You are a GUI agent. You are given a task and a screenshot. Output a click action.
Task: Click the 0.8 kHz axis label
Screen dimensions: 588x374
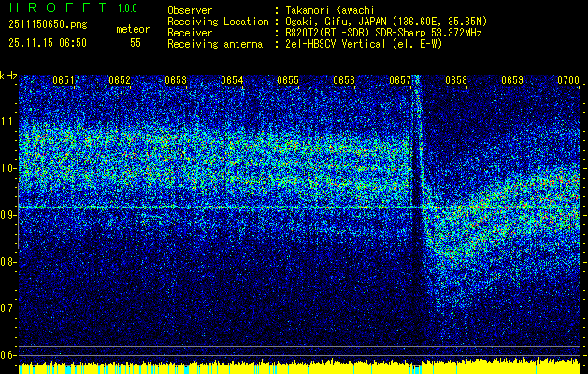7,262
